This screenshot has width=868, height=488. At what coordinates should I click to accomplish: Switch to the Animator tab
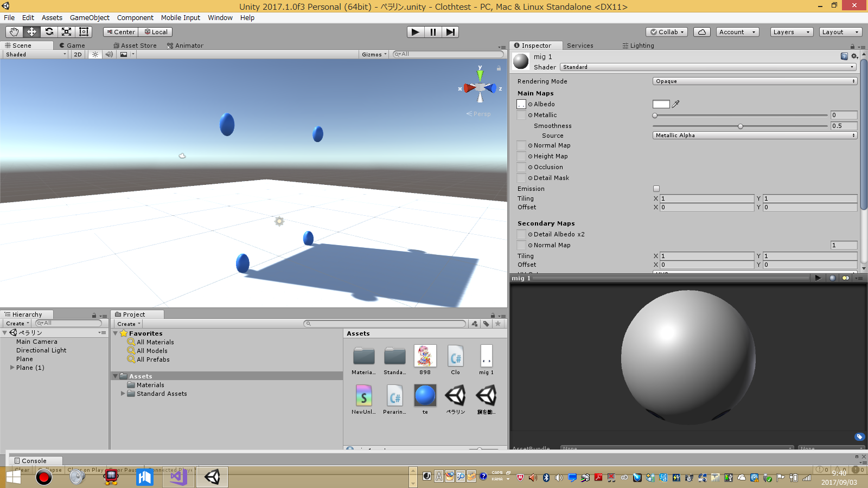point(185,46)
